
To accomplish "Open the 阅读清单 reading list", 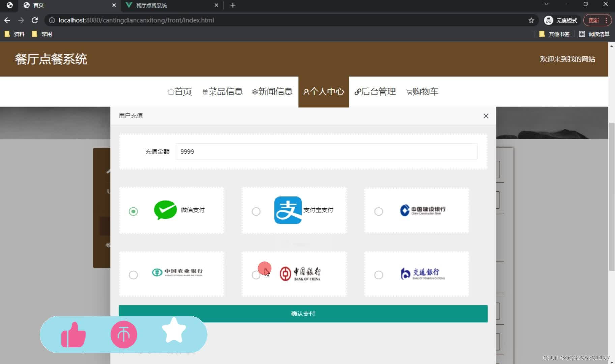I will click(594, 34).
